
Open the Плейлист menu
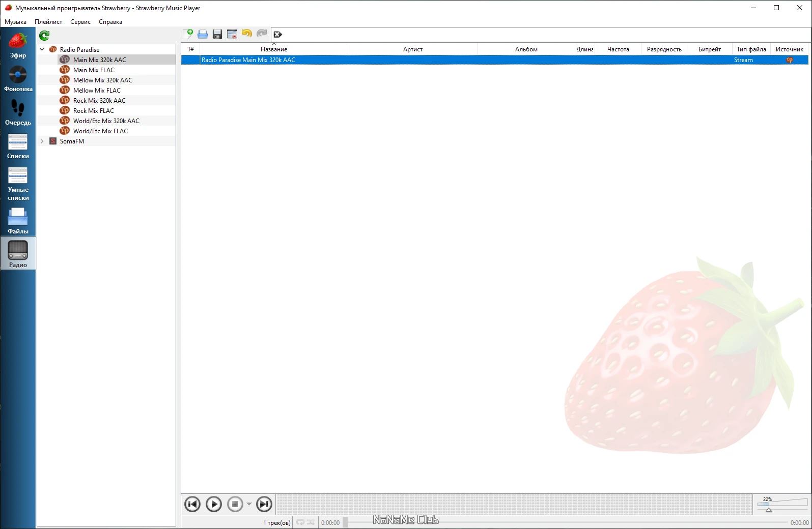click(x=48, y=22)
